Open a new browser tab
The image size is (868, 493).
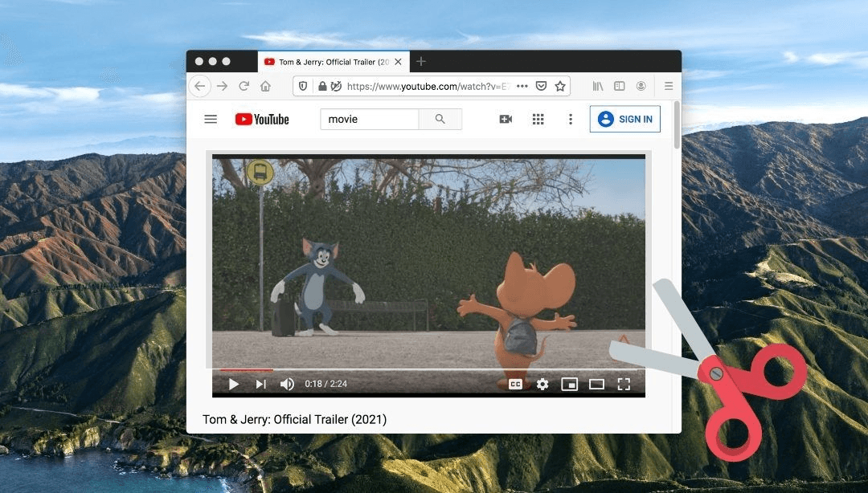click(x=421, y=61)
